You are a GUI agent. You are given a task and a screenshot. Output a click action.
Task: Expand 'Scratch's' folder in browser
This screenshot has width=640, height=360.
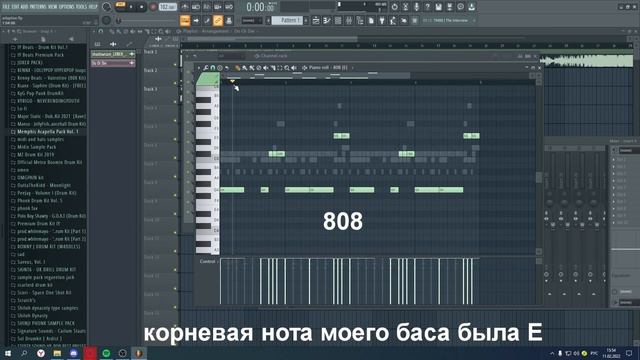click(x=26, y=300)
